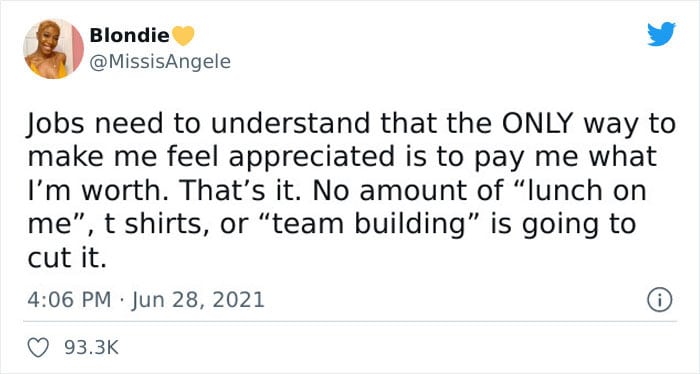Viewport: 700px width, 374px height.
Task: Like the tweet with the heart icon
Action: point(38,348)
